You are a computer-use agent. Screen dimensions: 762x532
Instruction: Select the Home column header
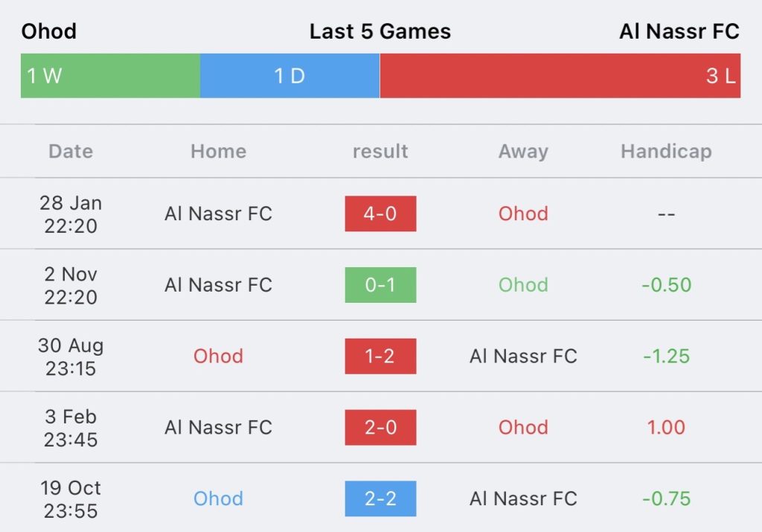point(218,152)
